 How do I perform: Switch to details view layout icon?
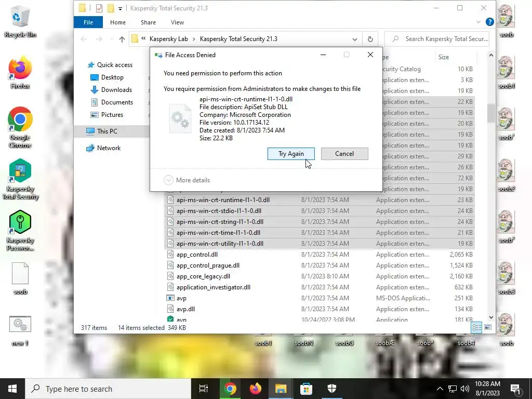(x=477, y=327)
